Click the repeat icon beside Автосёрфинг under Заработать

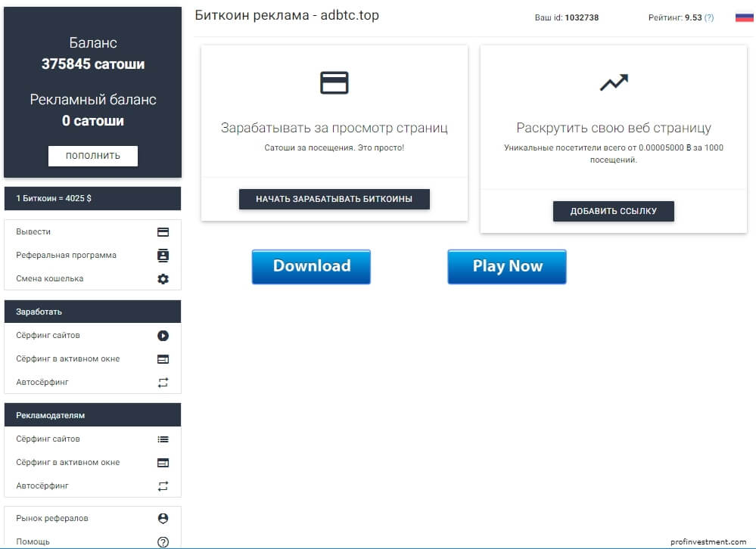163,383
